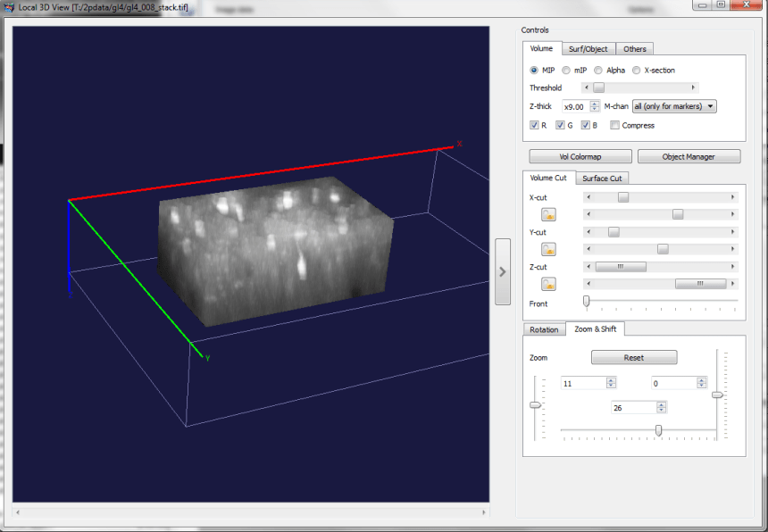Open the M-chan dropdown

(674, 106)
